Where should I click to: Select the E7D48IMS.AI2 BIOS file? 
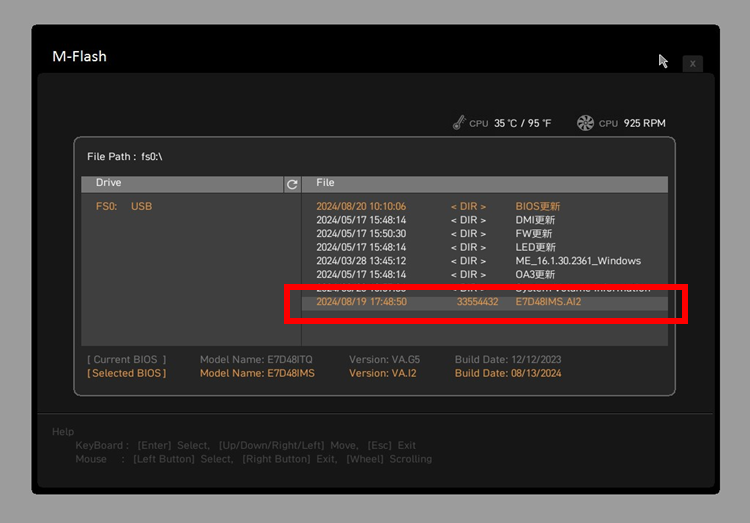(485, 302)
